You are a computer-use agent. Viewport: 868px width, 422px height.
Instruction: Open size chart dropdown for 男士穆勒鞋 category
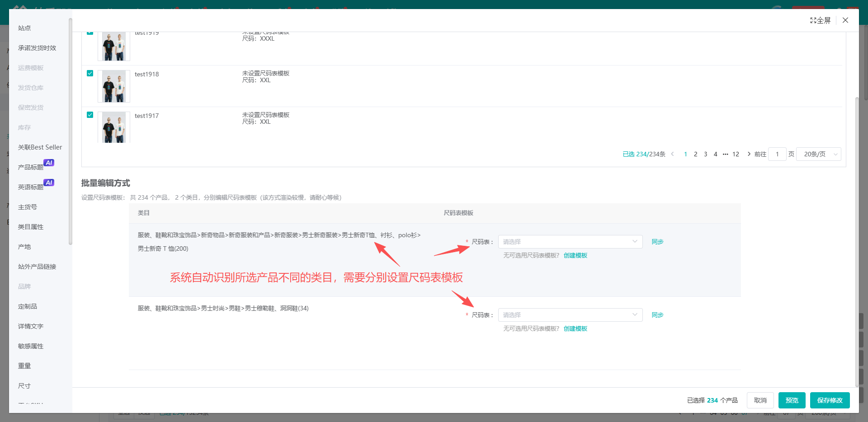[570, 315]
